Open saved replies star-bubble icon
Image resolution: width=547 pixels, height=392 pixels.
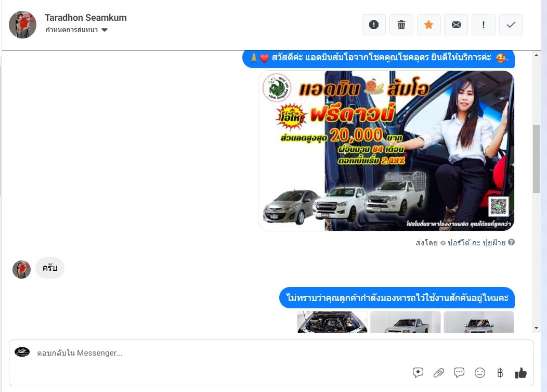(x=418, y=373)
